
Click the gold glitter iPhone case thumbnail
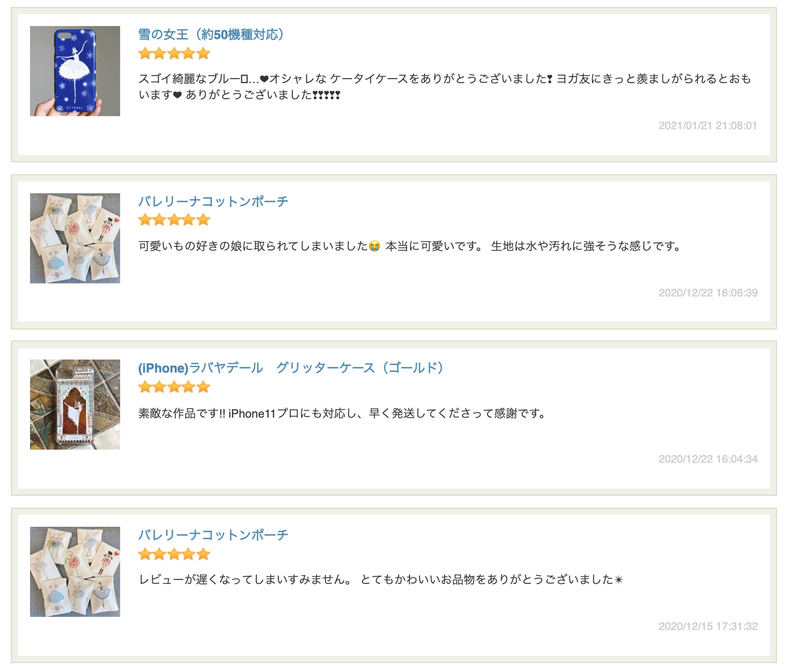(x=75, y=405)
